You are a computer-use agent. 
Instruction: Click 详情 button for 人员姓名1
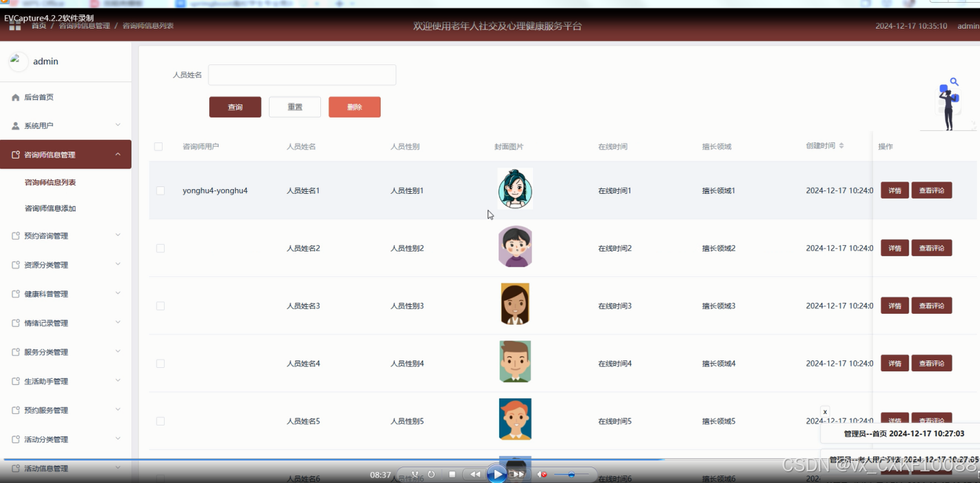[x=895, y=190]
